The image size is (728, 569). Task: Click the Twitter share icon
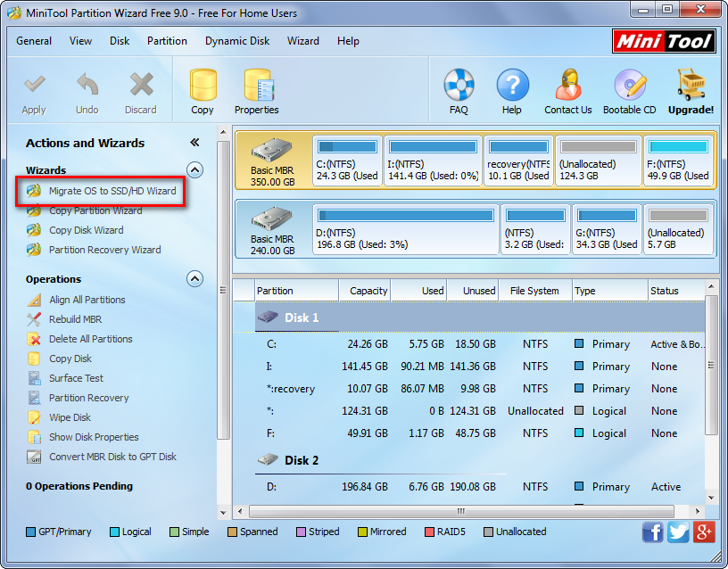pos(678,532)
